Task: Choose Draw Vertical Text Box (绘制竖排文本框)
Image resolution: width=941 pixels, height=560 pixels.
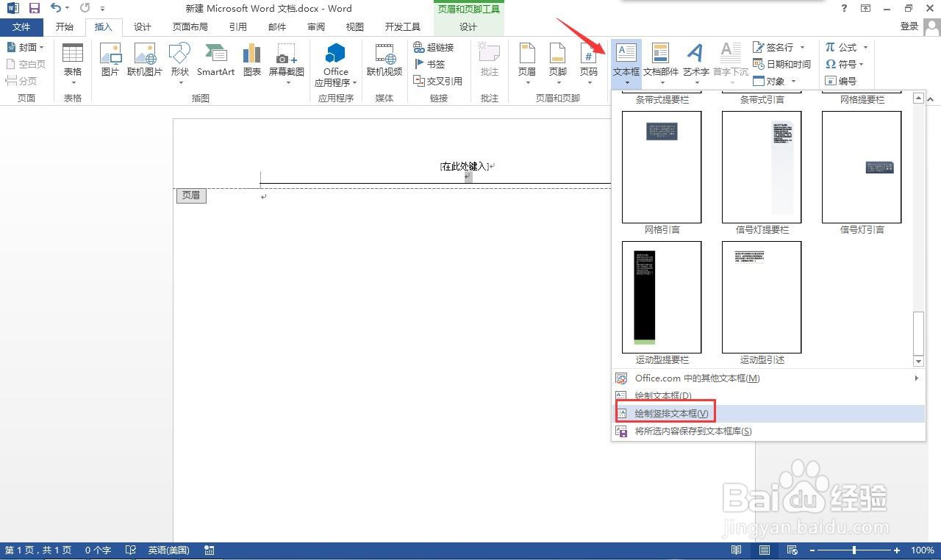Action: tap(768, 414)
